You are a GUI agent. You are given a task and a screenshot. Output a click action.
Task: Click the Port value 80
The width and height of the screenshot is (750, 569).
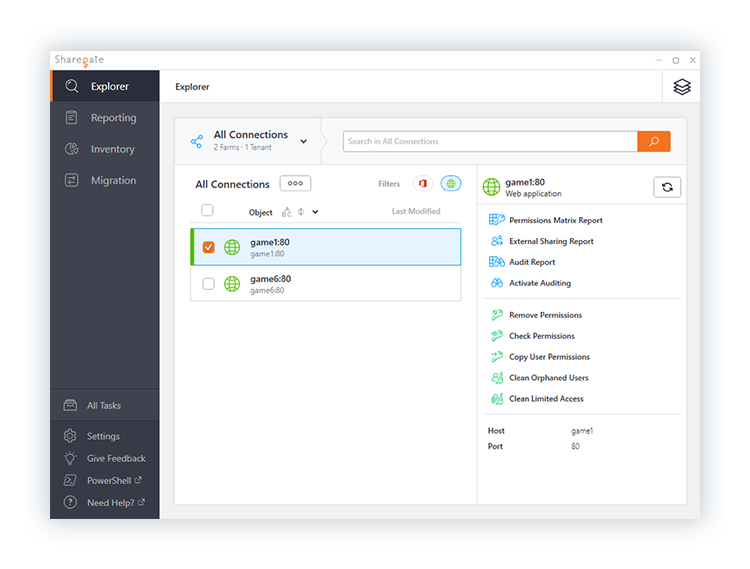point(575,446)
